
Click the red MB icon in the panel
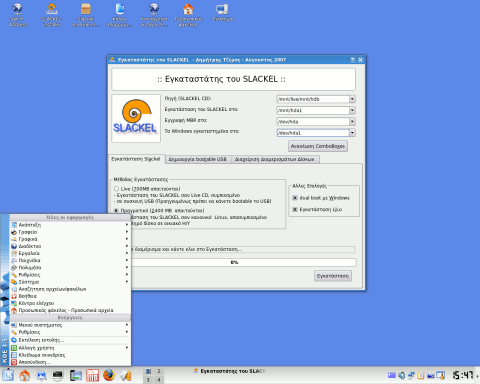[x=92, y=375]
